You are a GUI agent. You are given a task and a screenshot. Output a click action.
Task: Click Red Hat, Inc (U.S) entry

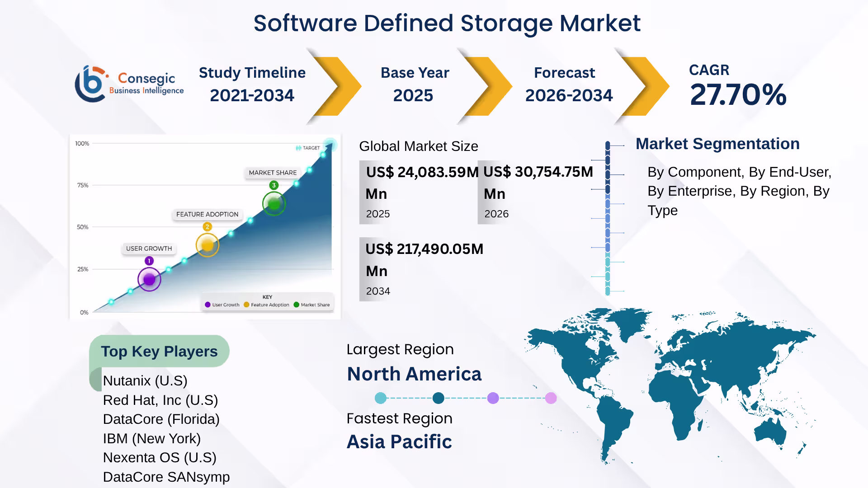coord(160,400)
